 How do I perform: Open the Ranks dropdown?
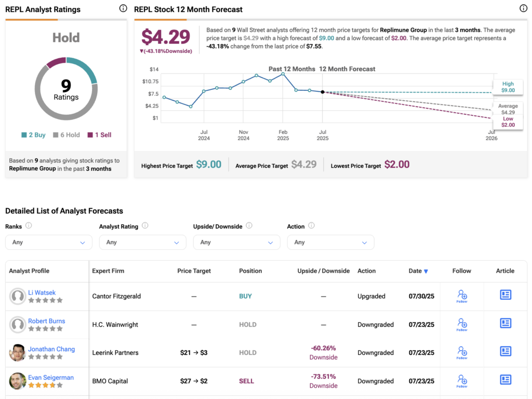[48, 242]
